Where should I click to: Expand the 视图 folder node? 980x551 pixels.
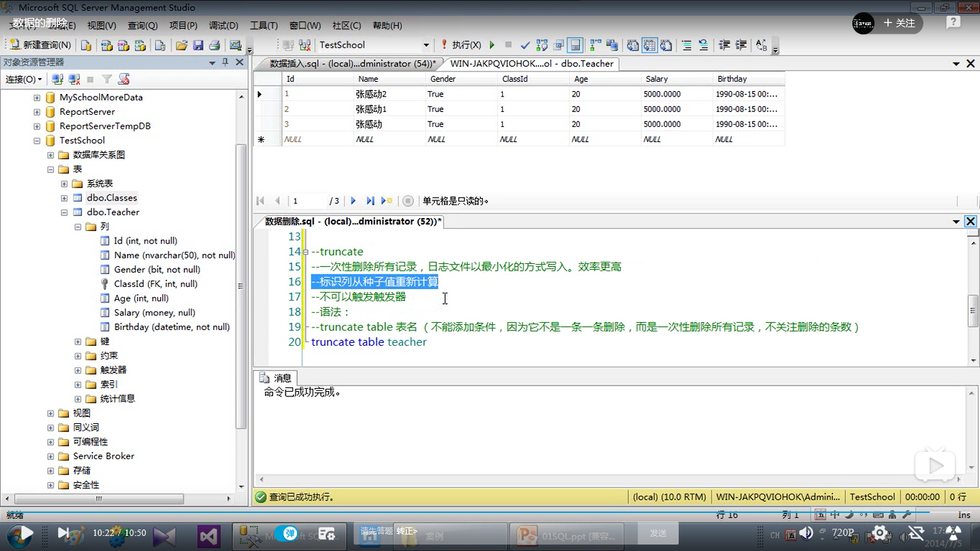pos(50,413)
